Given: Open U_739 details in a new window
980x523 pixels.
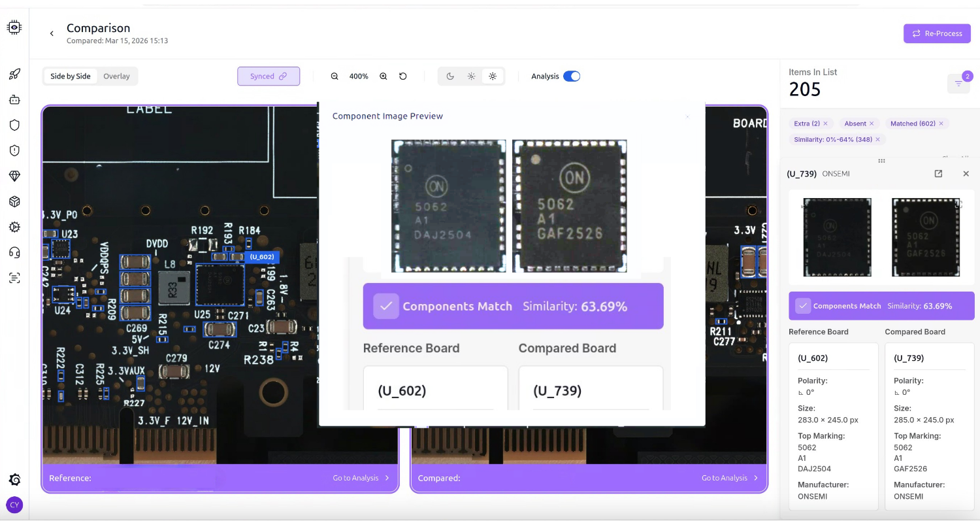Looking at the screenshot, I should (938, 174).
